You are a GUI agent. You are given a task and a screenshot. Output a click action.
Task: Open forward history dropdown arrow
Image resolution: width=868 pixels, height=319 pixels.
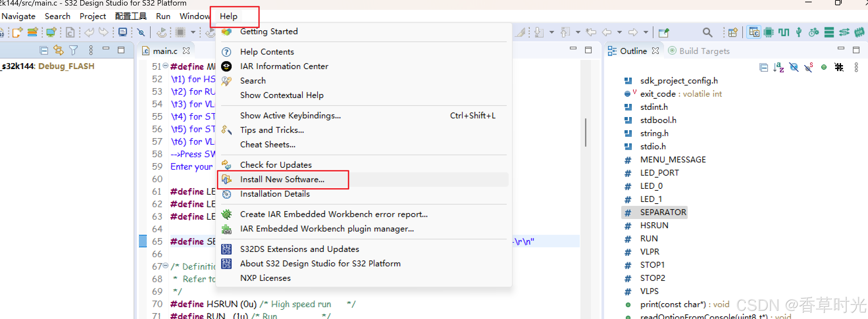click(x=646, y=32)
